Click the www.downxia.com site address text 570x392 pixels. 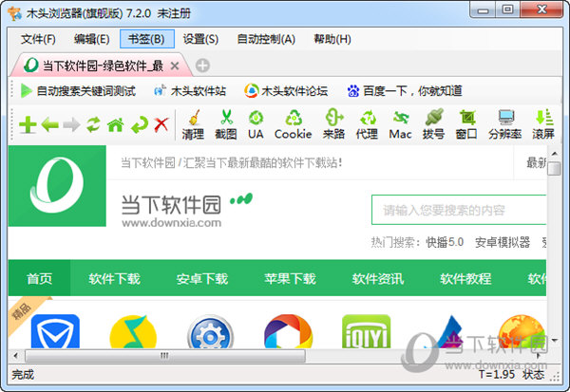click(x=172, y=223)
